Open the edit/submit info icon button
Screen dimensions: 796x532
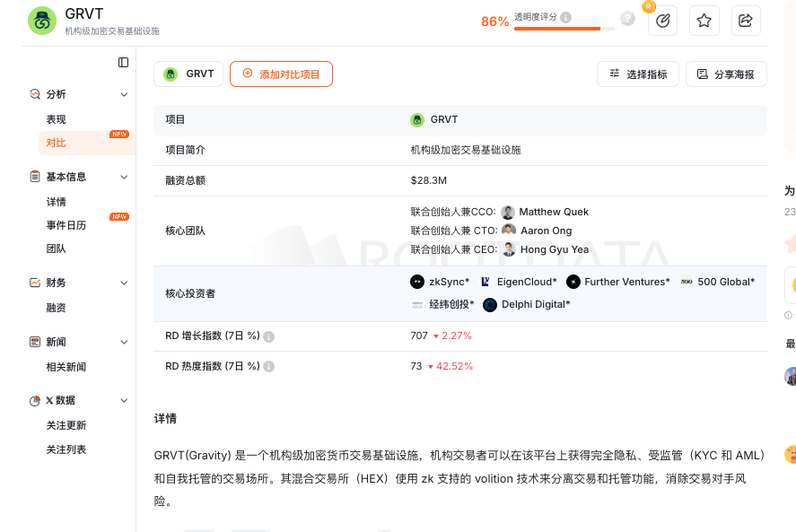click(662, 21)
